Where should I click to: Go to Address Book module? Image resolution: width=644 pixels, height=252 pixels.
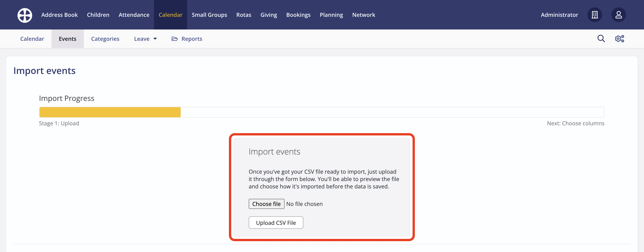pyautogui.click(x=60, y=15)
